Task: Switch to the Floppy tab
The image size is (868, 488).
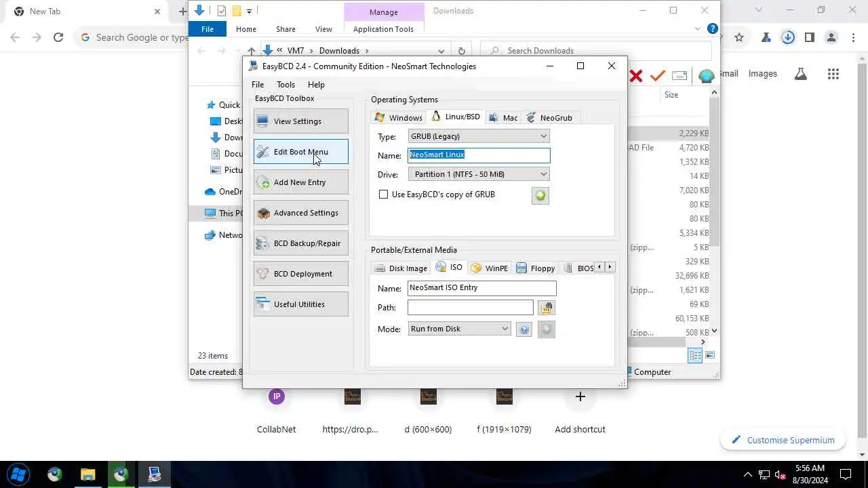Action: pyautogui.click(x=536, y=268)
